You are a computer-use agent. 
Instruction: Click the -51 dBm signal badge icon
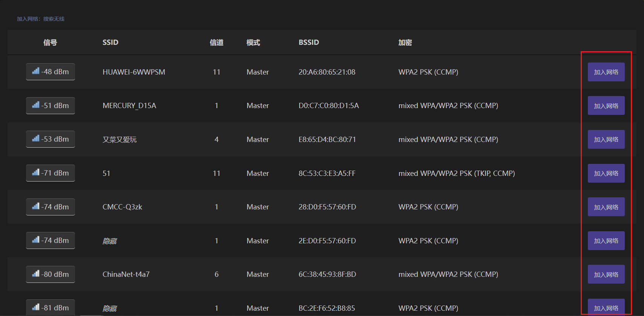36,105
